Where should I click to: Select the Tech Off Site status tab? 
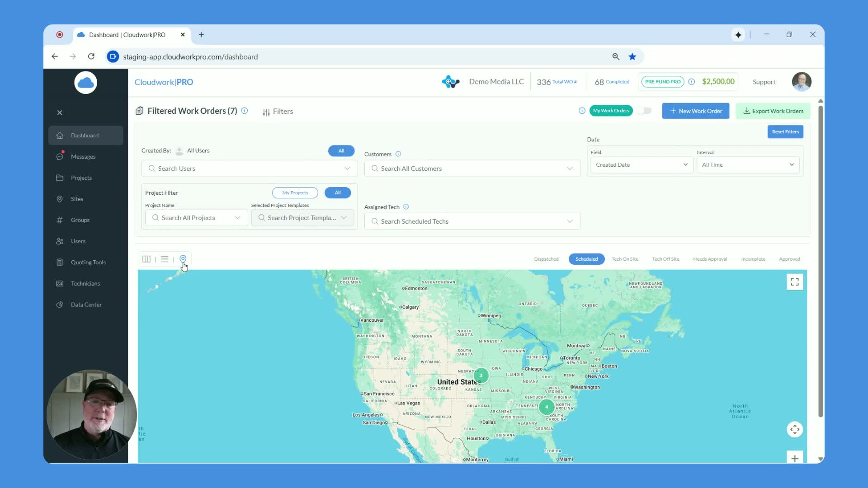click(665, 259)
